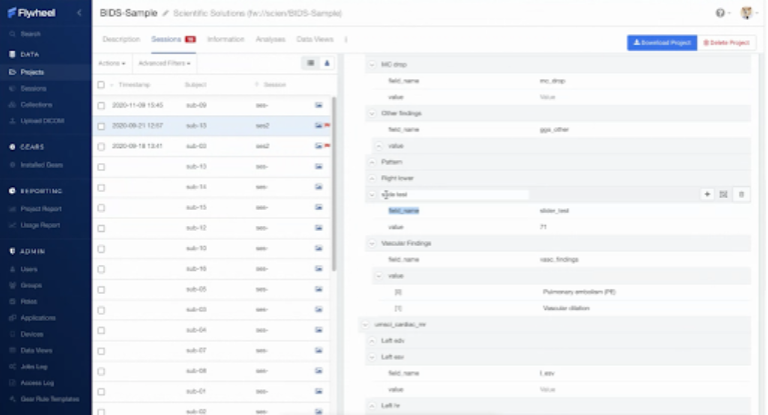The height and width of the screenshot is (415, 768).
Task: Click the icon between plus and trash
Action: (x=723, y=194)
